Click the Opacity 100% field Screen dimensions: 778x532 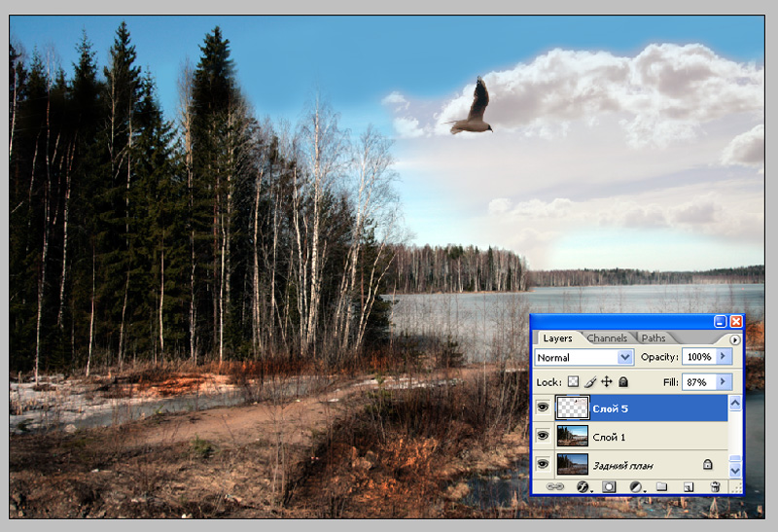[699, 356]
